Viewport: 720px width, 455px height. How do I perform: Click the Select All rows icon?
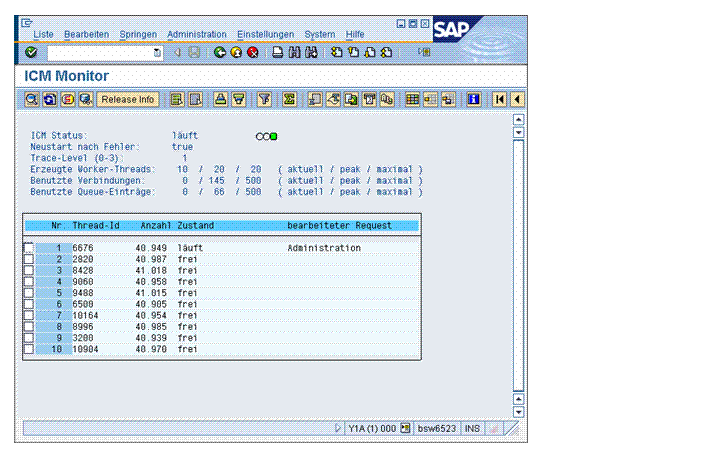pyautogui.click(x=177, y=99)
